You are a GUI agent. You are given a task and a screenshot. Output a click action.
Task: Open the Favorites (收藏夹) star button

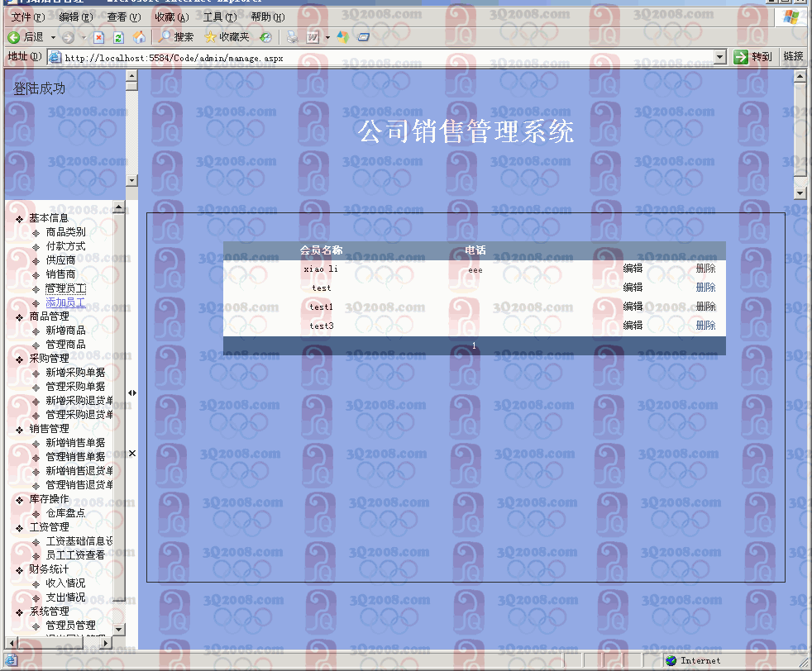tap(227, 37)
